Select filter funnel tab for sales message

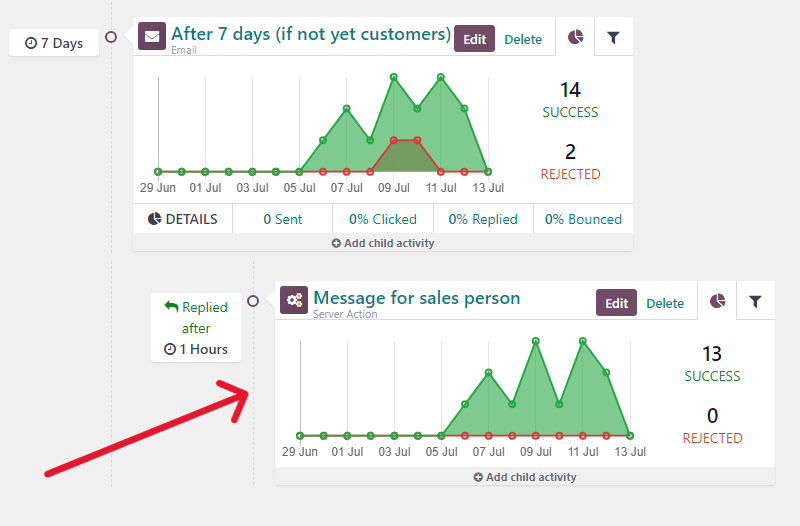[756, 301]
